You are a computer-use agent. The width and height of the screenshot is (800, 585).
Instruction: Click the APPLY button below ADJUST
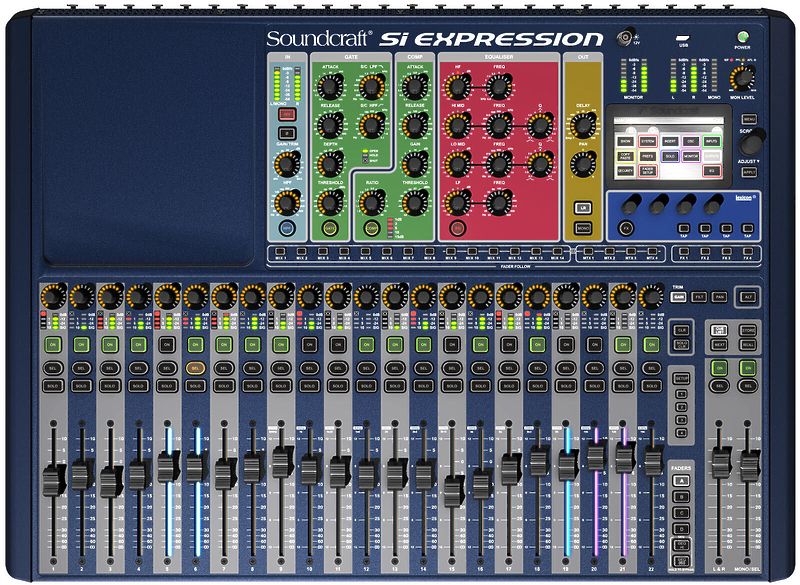click(749, 172)
